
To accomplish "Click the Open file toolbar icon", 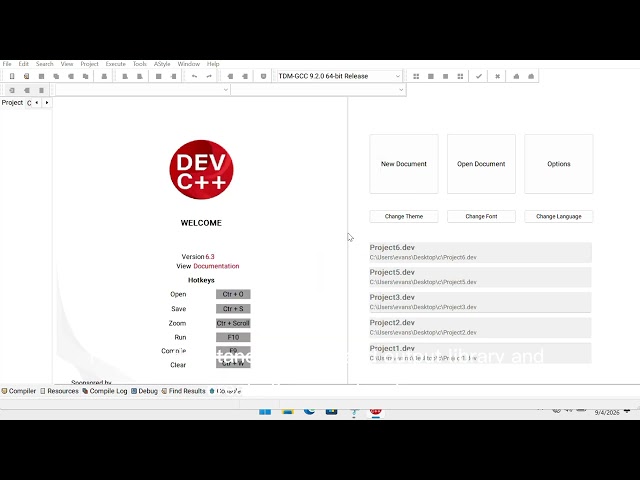I will (27, 76).
